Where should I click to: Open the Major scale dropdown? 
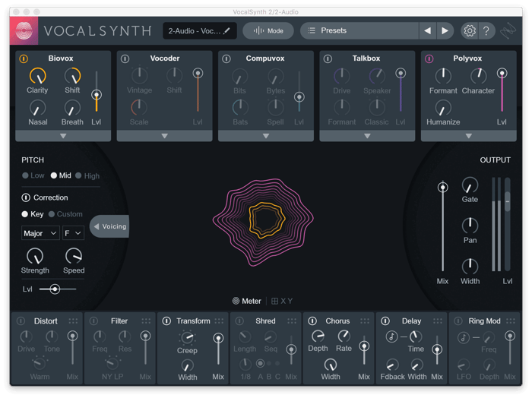[40, 233]
